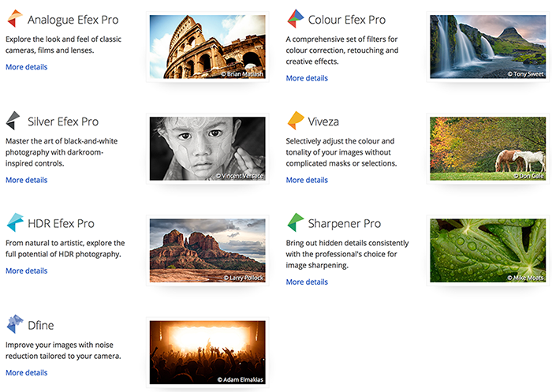Open the concert crowd photo by Adam Elmakias
The width and height of the screenshot is (552, 392).
[207, 353]
